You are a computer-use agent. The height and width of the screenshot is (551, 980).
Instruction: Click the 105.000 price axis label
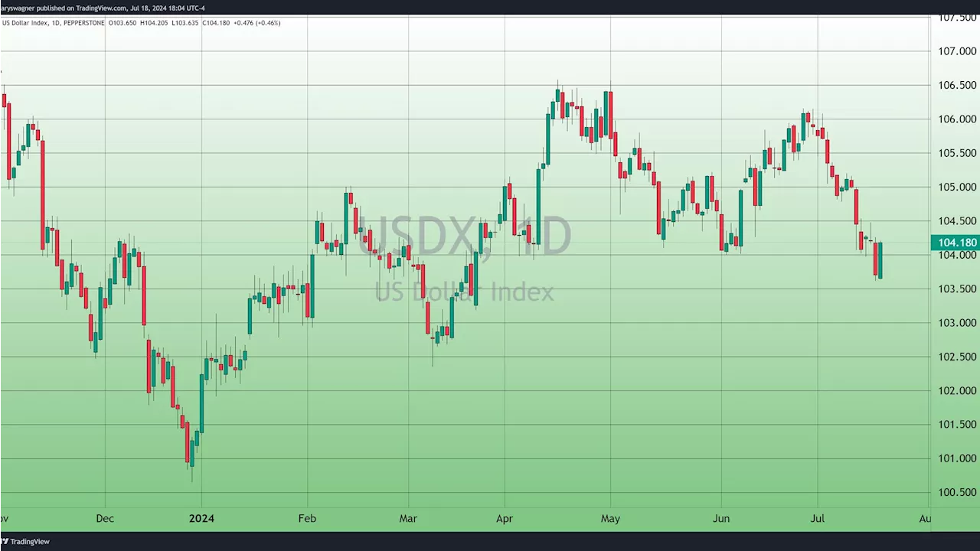click(957, 187)
